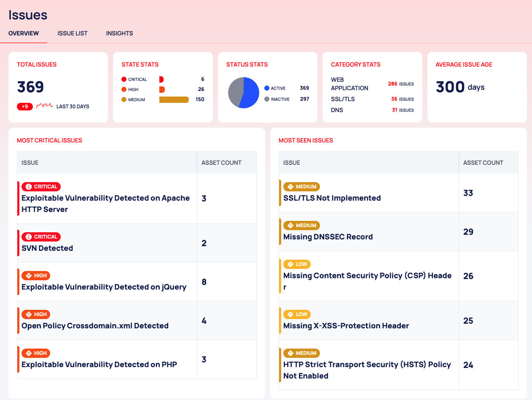Click asset count 24 for HSTS Policy
The width and height of the screenshot is (532, 400).
click(x=468, y=365)
